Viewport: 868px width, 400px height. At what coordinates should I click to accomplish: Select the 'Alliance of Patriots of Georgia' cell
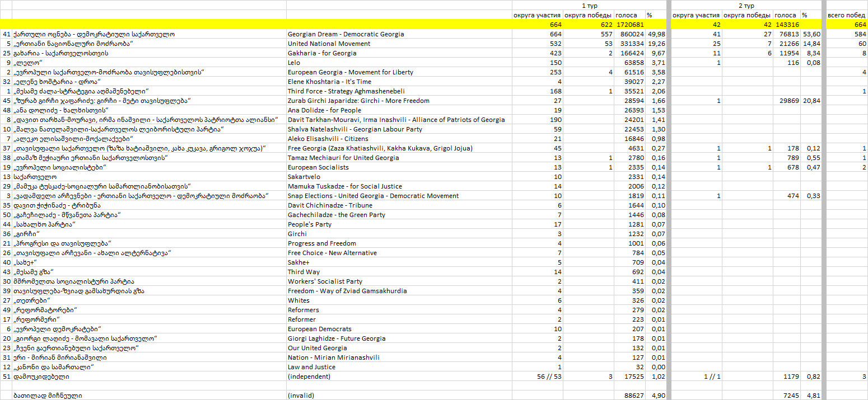(x=399, y=120)
